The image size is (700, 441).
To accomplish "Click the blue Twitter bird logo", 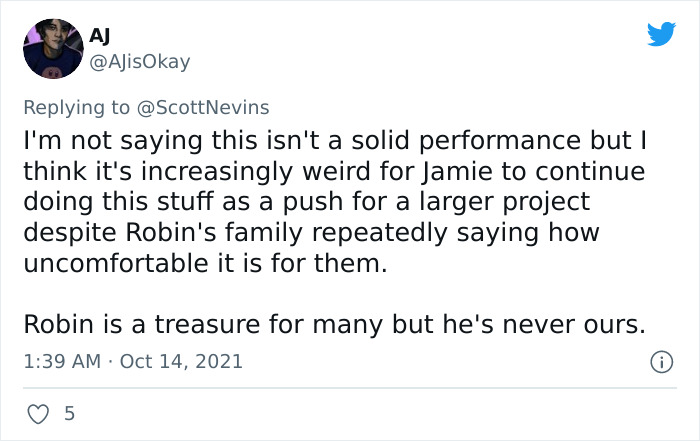I will tap(661, 35).
